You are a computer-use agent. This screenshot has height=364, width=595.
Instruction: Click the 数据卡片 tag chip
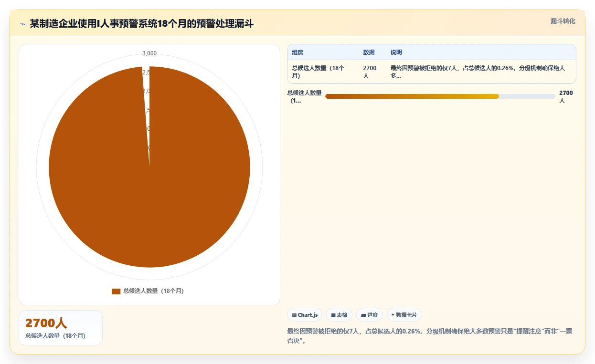(404, 315)
